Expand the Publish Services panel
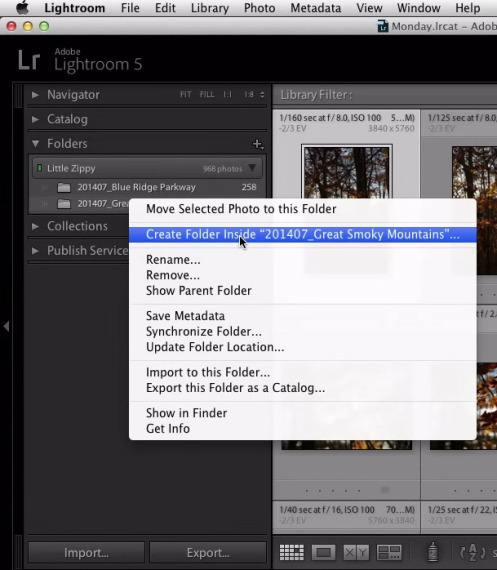The height and width of the screenshot is (570, 497). [x=35, y=250]
